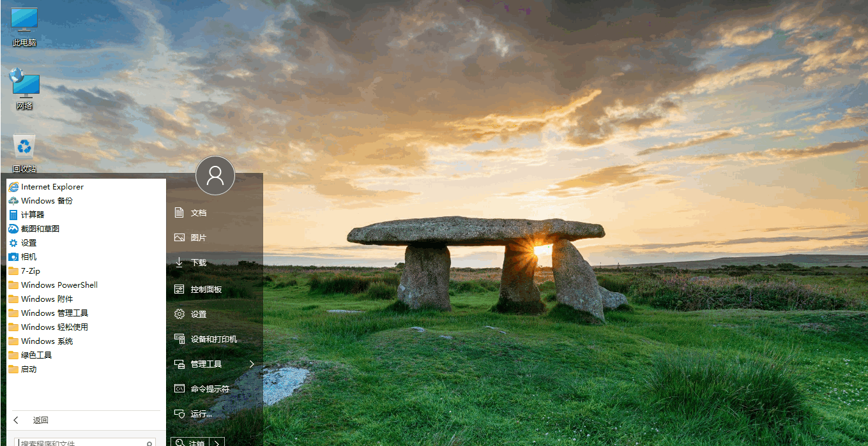Open the arrow menu beside 注销
This screenshot has height=446, width=868.
(217, 442)
